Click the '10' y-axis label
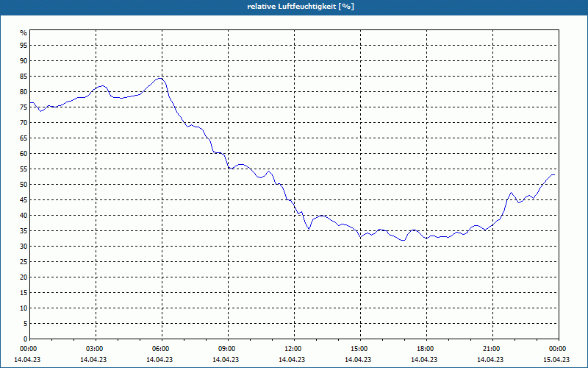This screenshot has height=368, width=588. pyautogui.click(x=24, y=308)
